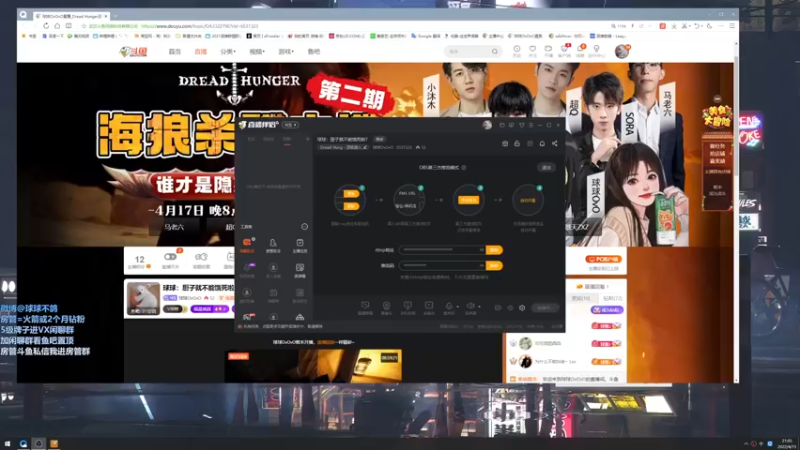Expand the 视频 dropdown in Douyu nav
This screenshot has width=800, height=450.
[257, 52]
